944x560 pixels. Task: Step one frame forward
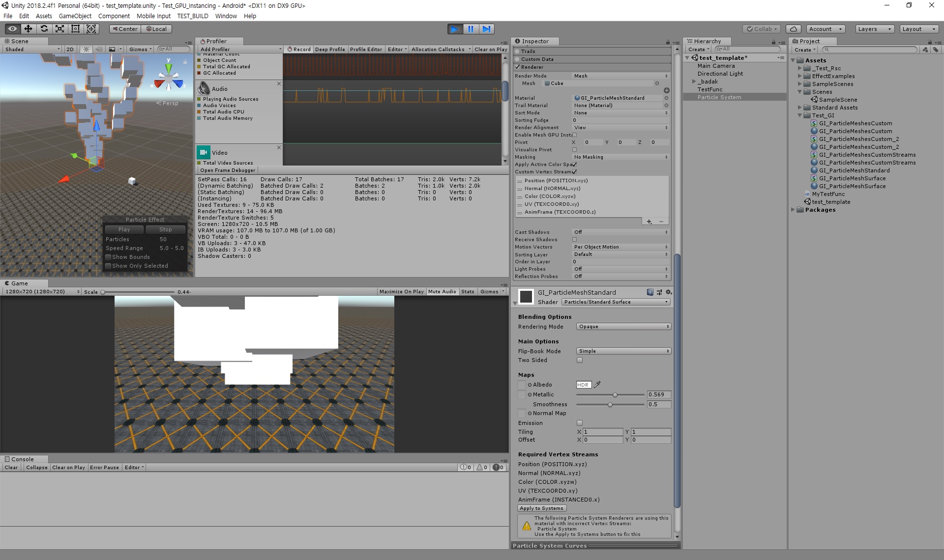(x=486, y=29)
